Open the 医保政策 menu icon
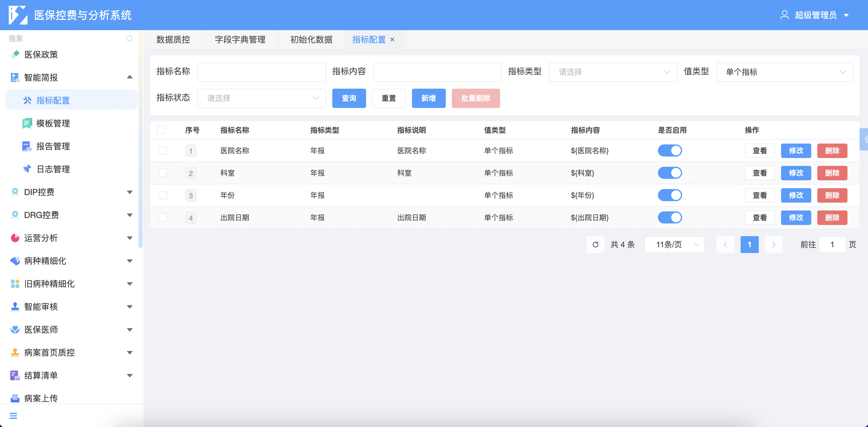The height and width of the screenshot is (427, 868). tap(15, 55)
